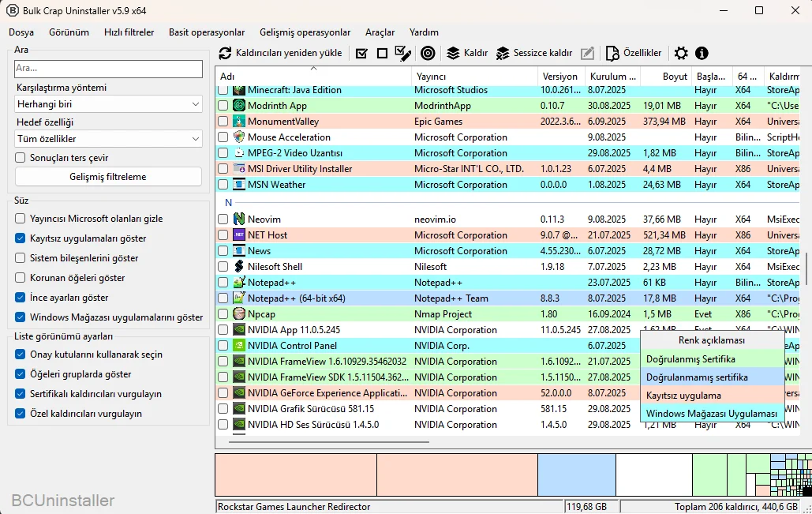The image size is (812, 514).
Task: Click the info circle icon in toolbar
Action: pyautogui.click(x=702, y=53)
